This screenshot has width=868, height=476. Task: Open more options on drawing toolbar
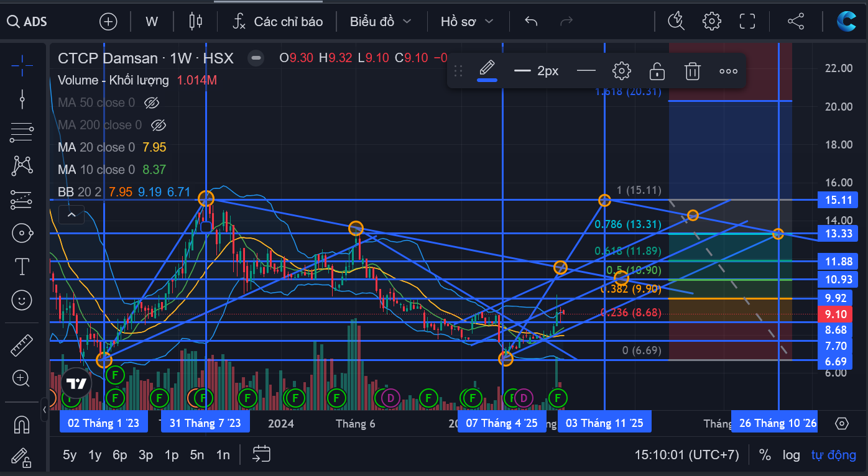728,71
